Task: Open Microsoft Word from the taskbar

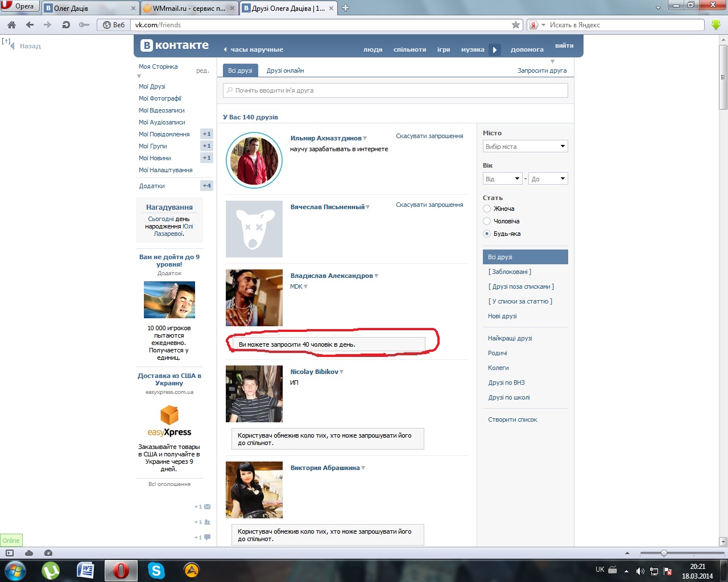Action: (x=85, y=570)
